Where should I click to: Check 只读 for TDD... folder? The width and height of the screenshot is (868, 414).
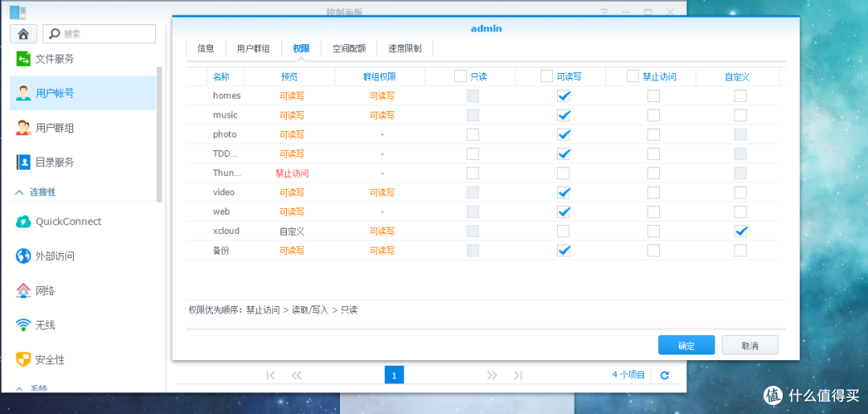[473, 154]
